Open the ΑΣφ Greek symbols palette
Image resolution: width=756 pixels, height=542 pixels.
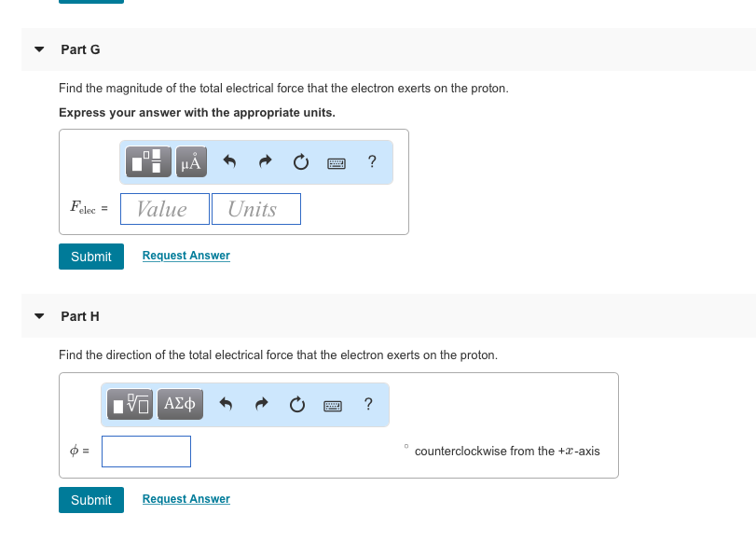(x=179, y=404)
